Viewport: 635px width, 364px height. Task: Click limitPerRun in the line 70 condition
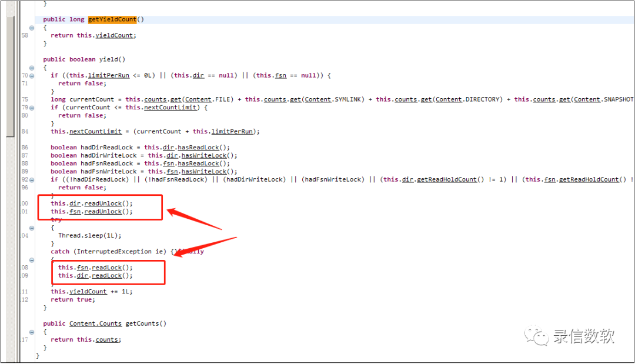[x=109, y=75]
